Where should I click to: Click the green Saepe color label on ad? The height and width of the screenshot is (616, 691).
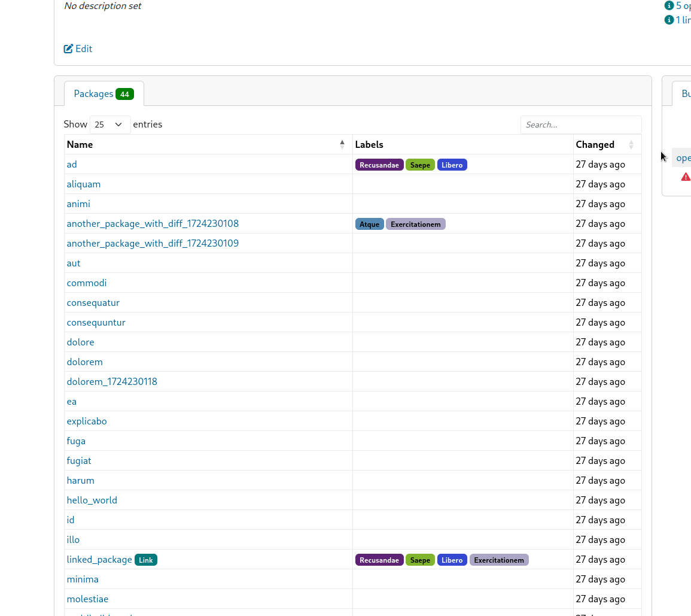420,165
